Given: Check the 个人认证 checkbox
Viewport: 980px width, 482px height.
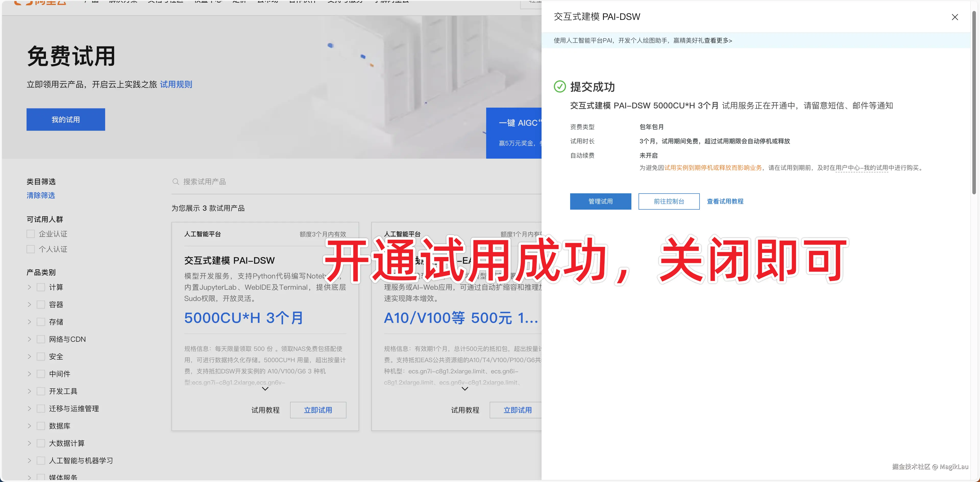Looking at the screenshot, I should tap(31, 249).
